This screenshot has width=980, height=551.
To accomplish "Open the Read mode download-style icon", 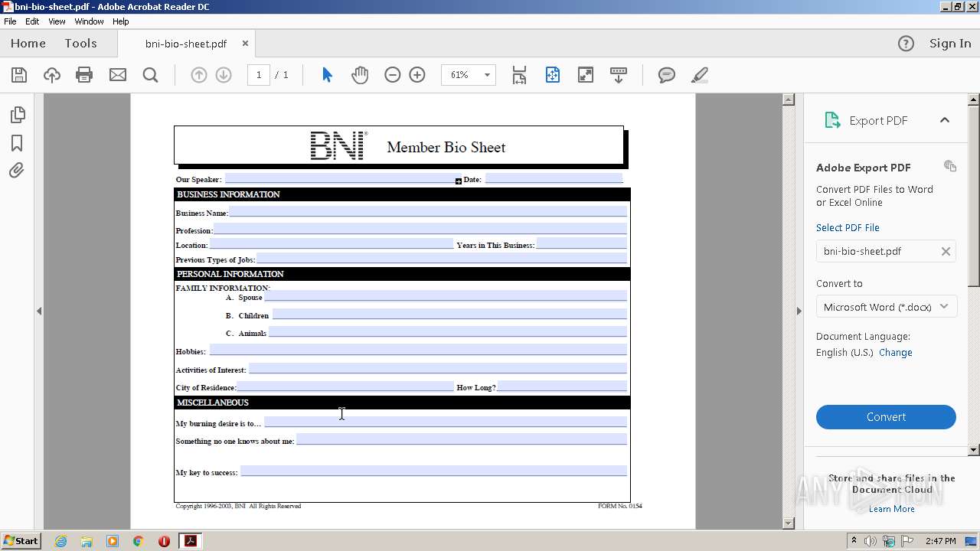I will tap(619, 75).
